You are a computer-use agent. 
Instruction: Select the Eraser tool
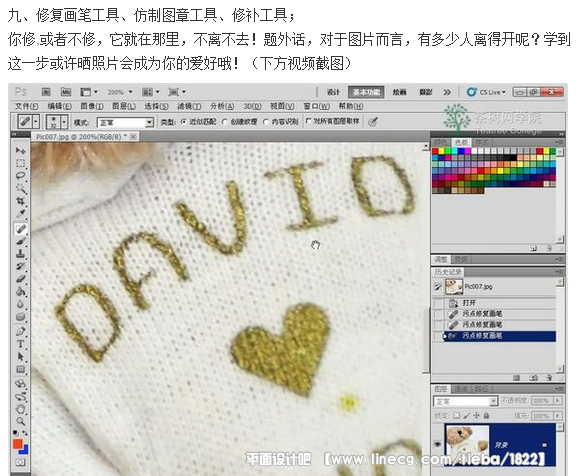[x=20, y=279]
